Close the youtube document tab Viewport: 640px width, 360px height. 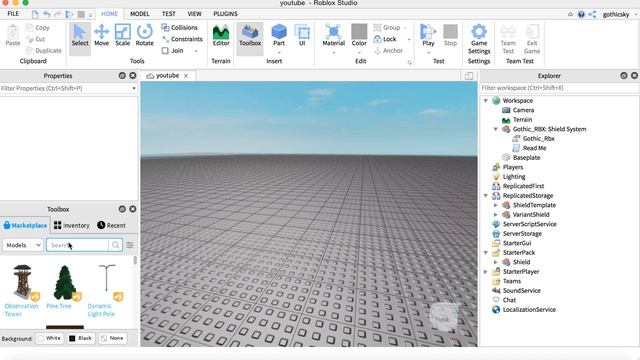pyautogui.click(x=186, y=76)
